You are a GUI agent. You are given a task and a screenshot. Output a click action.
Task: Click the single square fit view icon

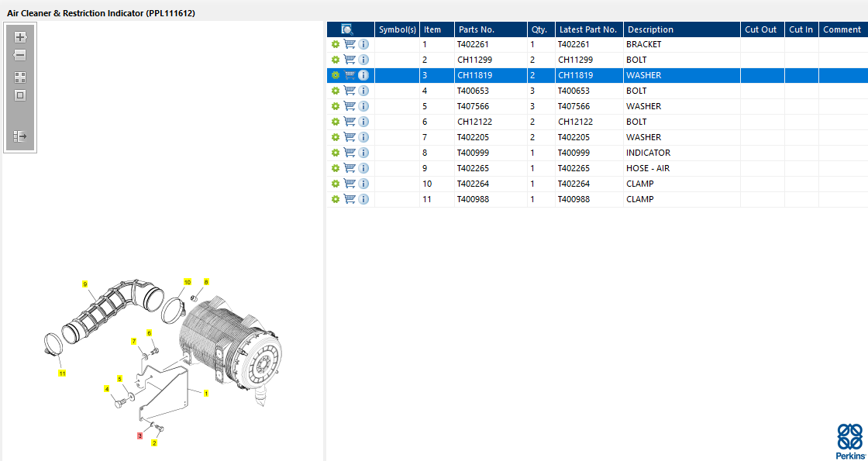[x=20, y=96]
